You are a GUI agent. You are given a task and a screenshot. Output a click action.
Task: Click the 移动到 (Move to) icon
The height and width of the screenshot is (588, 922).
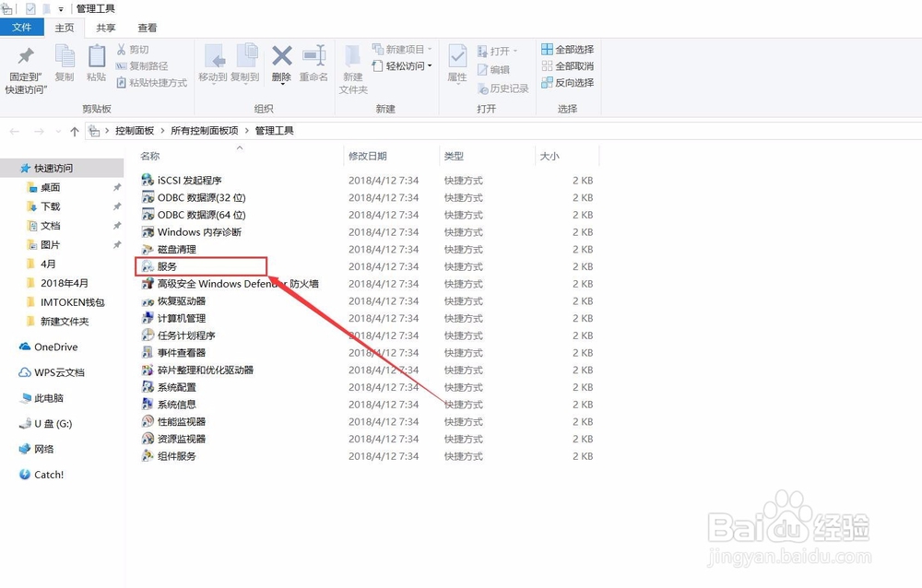(216, 63)
